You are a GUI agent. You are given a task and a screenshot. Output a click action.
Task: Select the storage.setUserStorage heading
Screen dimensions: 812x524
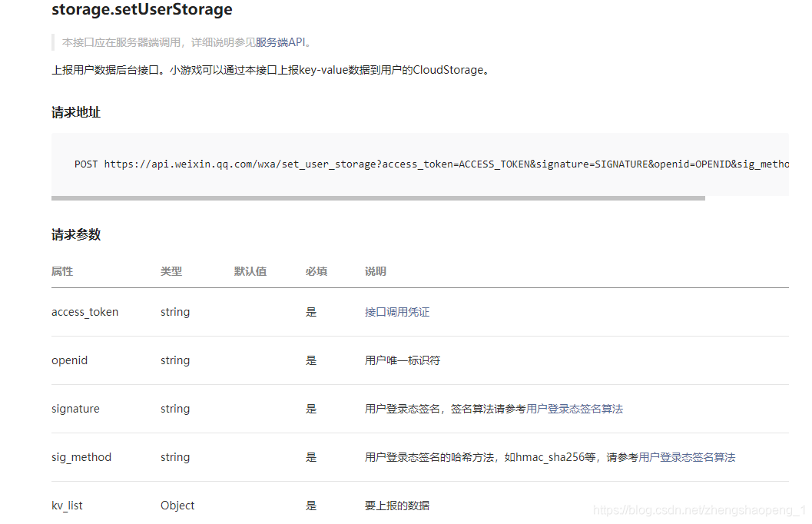(142, 9)
